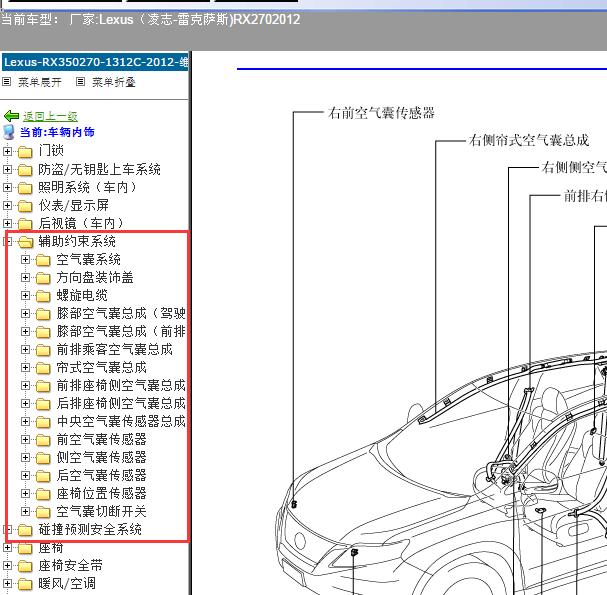Select the 后排座椅侧空气囊总成 tree label
Image resolution: width=607 pixels, height=595 pixels.
pos(121,403)
